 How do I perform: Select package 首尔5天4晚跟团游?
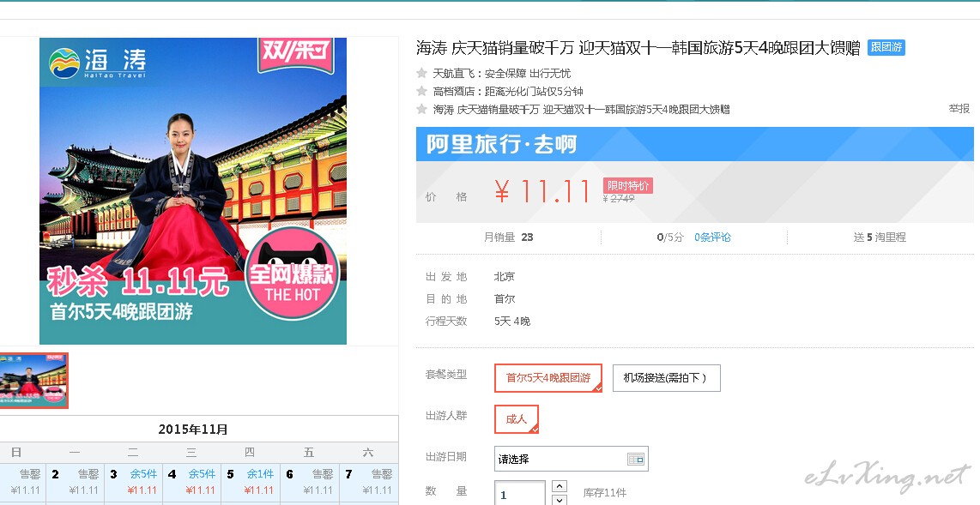(548, 378)
